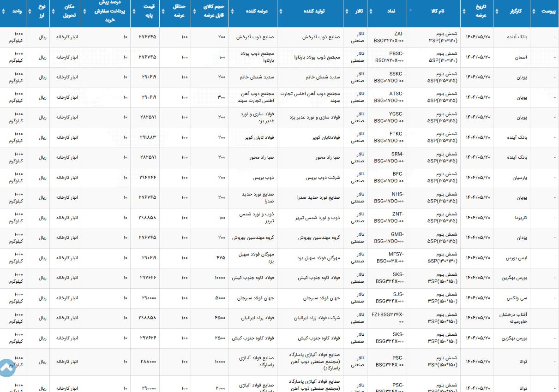Sort by تولید کننده using its arrows
The width and height of the screenshot is (559, 392).
281,12
